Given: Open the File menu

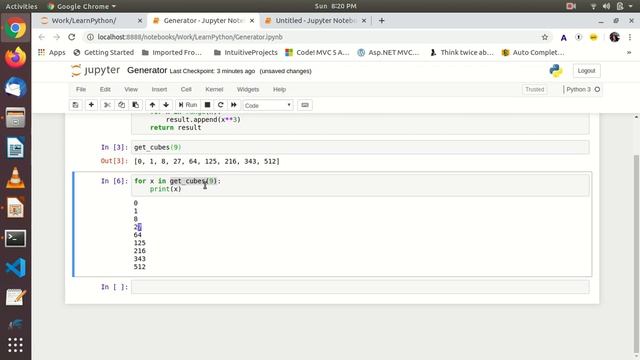Looking at the screenshot, I should [x=81, y=89].
